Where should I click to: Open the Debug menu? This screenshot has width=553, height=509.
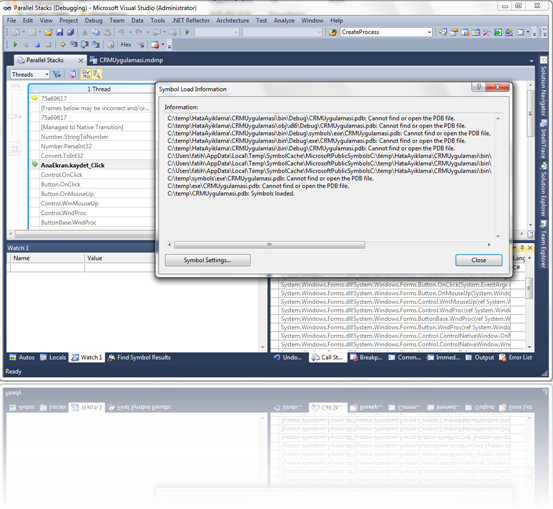click(x=93, y=20)
